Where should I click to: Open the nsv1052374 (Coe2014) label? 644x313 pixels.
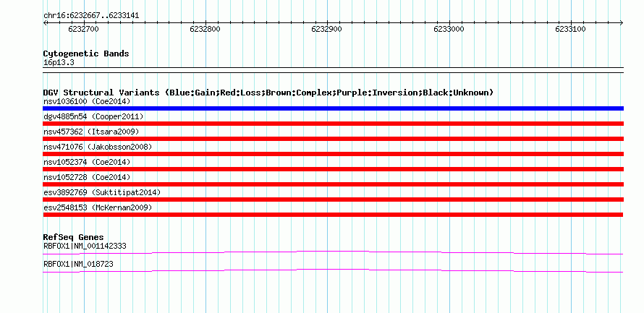point(87,162)
